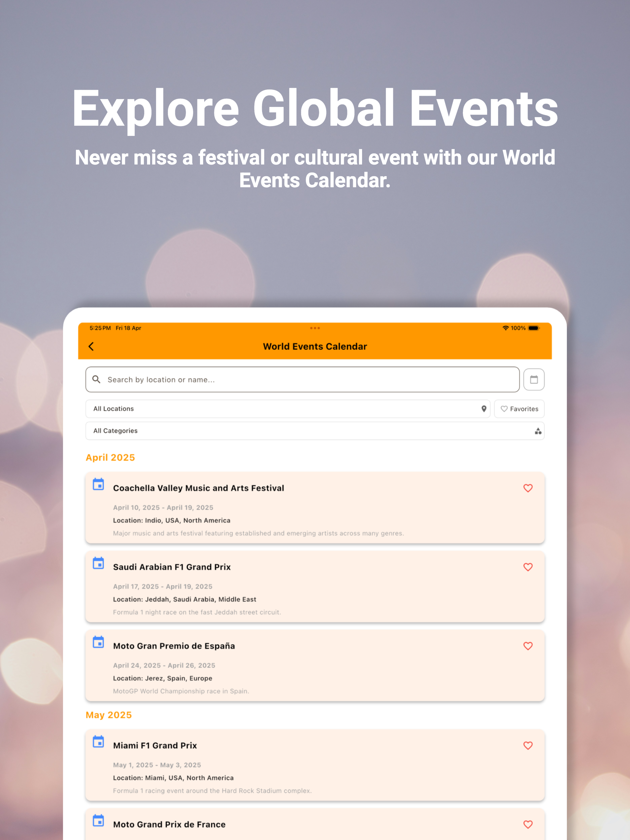Click Location: Jerez, Spain, Europe

(x=163, y=678)
